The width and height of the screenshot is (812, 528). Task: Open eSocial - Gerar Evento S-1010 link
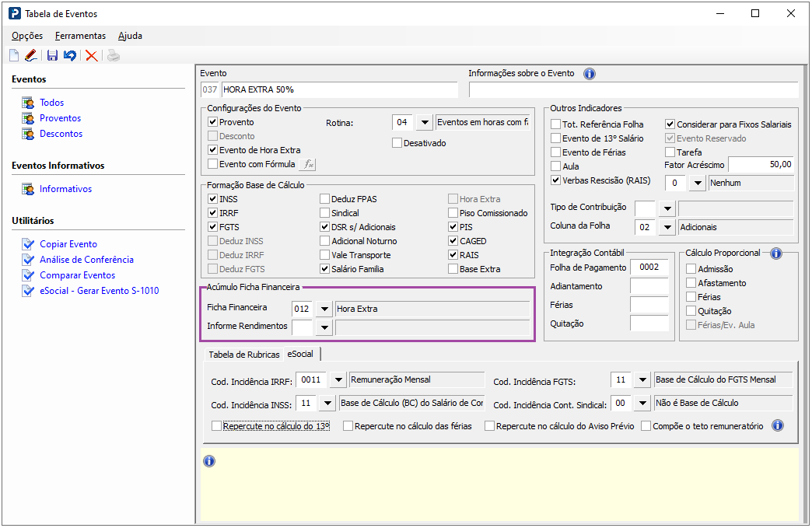click(100, 290)
